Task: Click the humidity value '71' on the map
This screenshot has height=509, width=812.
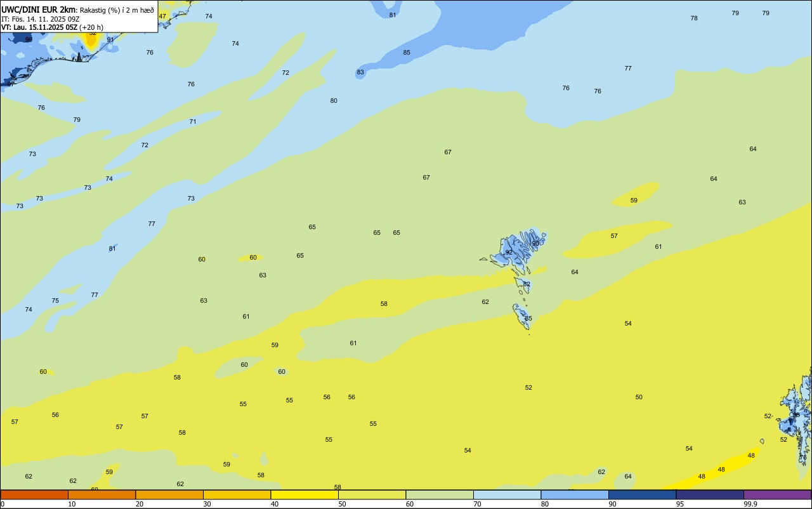Action: [193, 122]
